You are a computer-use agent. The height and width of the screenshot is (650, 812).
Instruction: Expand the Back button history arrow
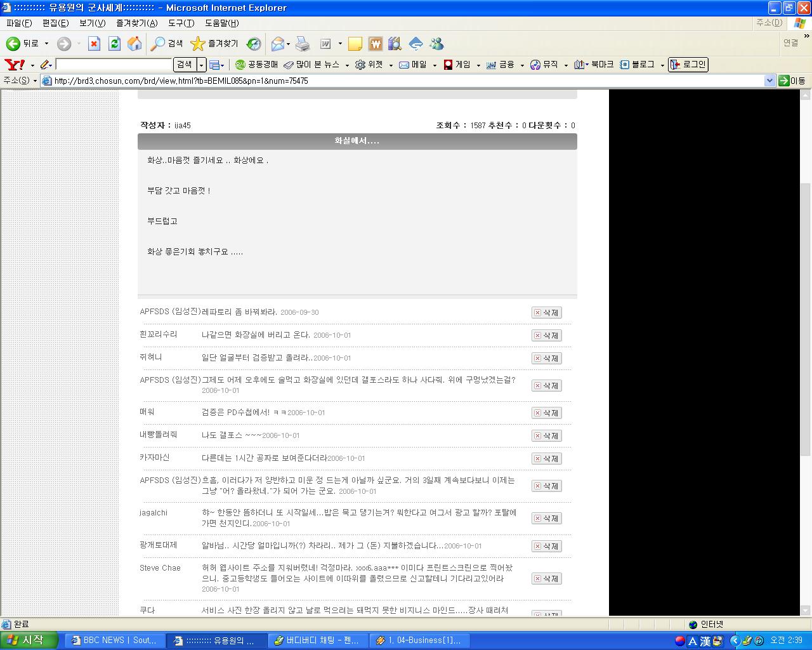click(45, 44)
